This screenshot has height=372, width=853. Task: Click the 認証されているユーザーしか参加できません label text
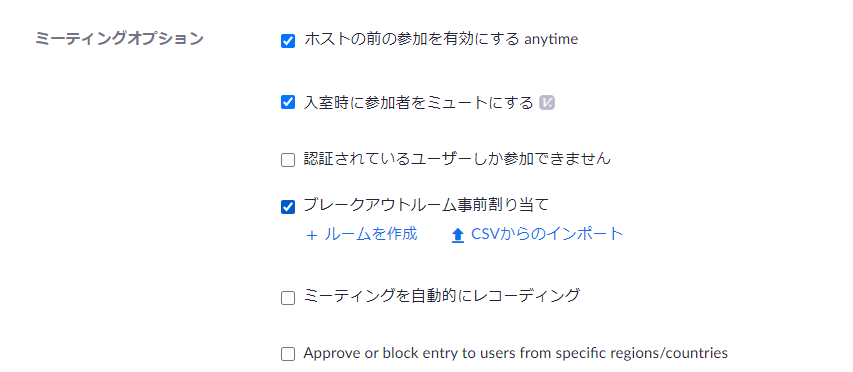pyautogui.click(x=457, y=159)
